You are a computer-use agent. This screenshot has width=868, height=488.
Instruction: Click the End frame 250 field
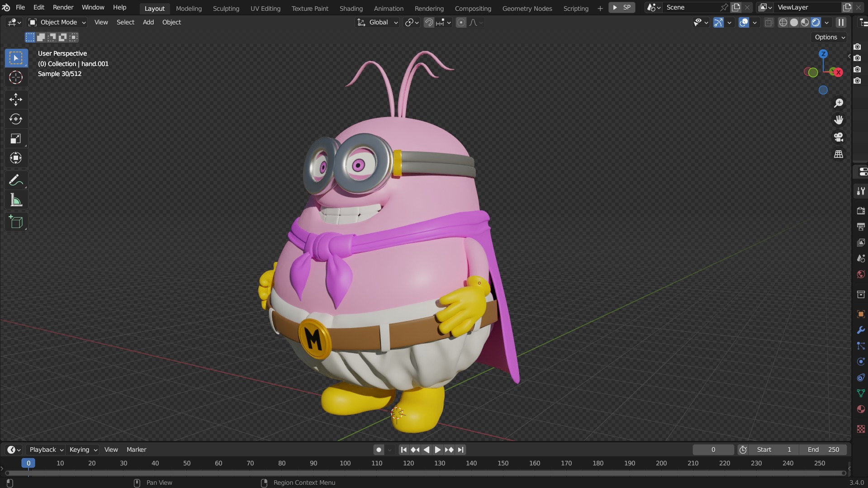pyautogui.click(x=823, y=450)
